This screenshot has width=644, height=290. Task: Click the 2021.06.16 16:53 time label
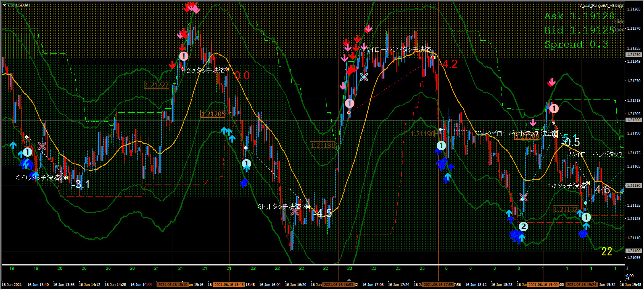click(x=338, y=284)
